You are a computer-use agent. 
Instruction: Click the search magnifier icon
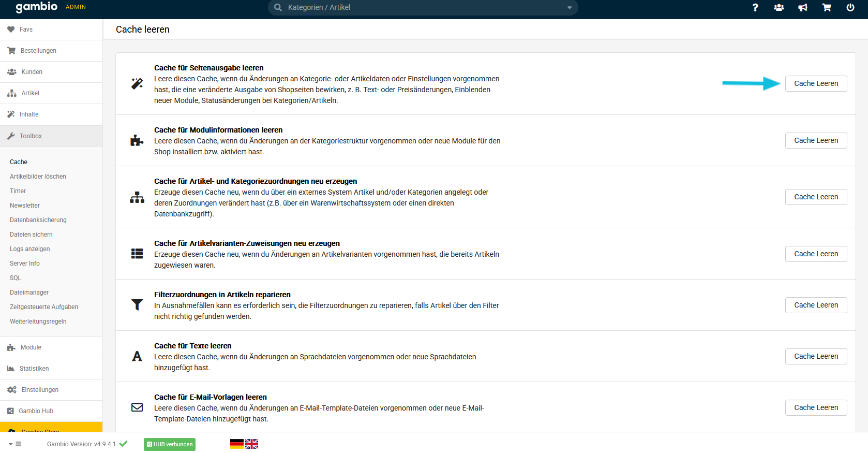click(278, 7)
